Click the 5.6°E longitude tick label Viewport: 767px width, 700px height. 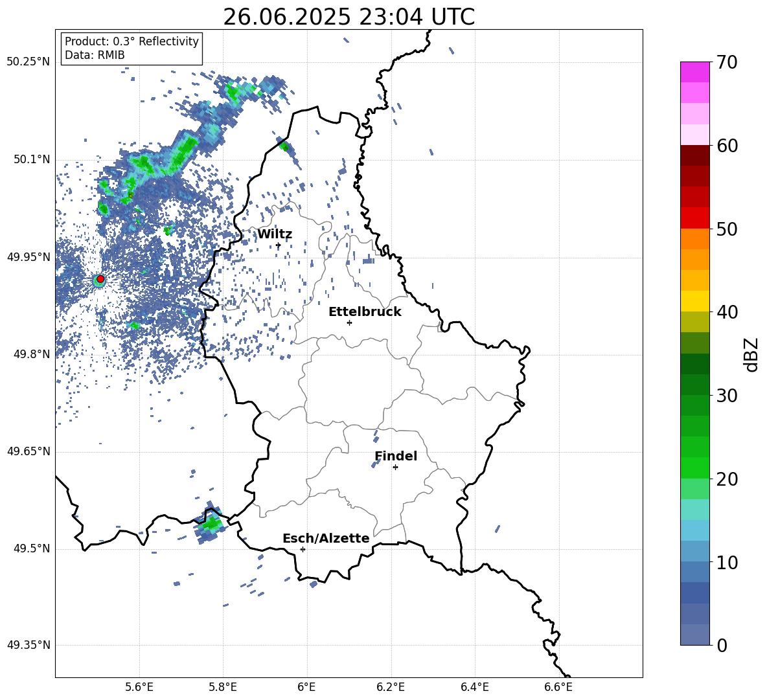139,687
